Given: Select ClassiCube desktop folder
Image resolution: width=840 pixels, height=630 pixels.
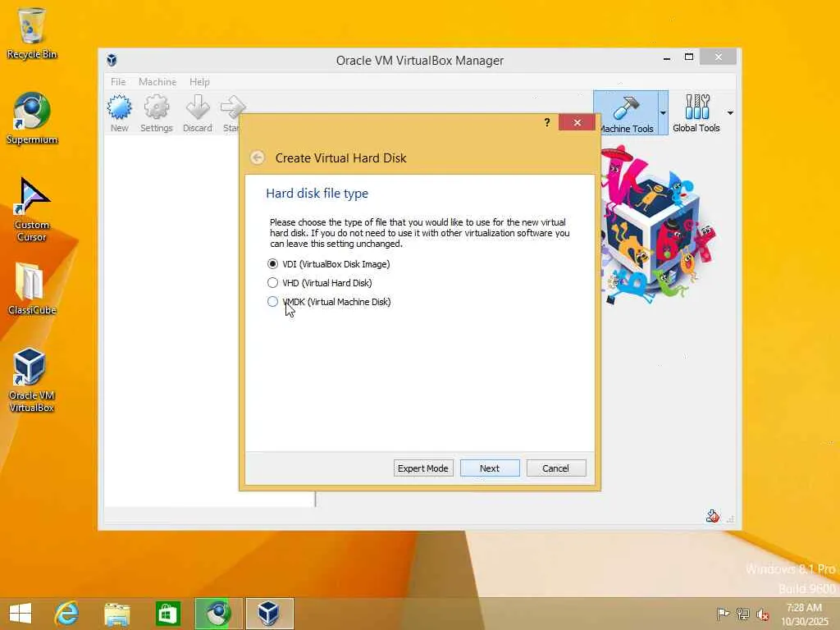Looking at the screenshot, I should coord(32,289).
